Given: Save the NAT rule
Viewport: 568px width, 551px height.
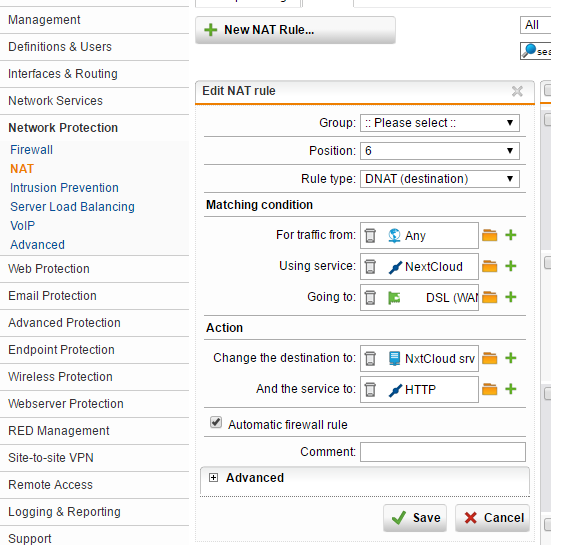Looking at the screenshot, I should pyautogui.click(x=415, y=518).
